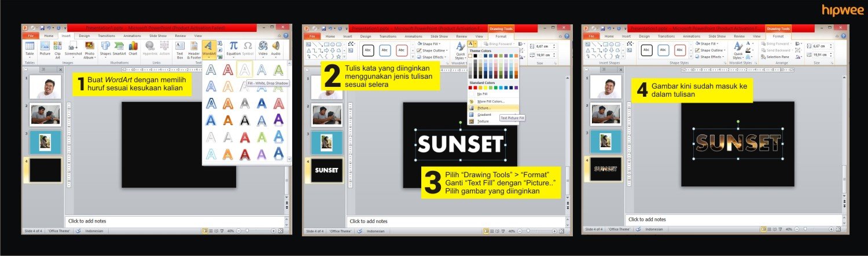
Task: Open Photo Album in left window ribbon
Action: click(x=89, y=50)
